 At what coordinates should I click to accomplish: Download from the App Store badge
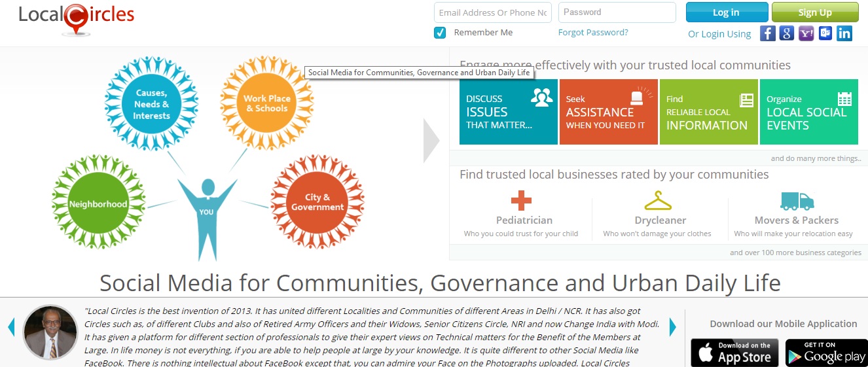coord(735,353)
